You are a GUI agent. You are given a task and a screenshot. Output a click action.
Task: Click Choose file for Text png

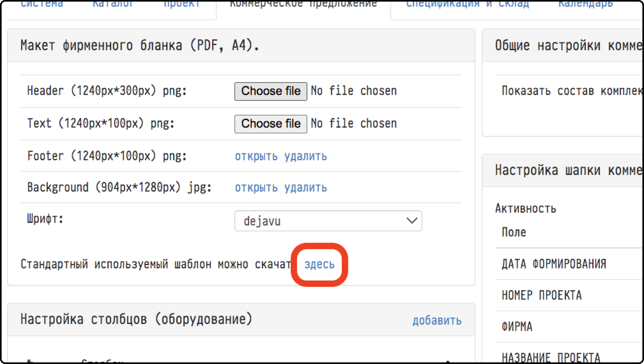[271, 124]
